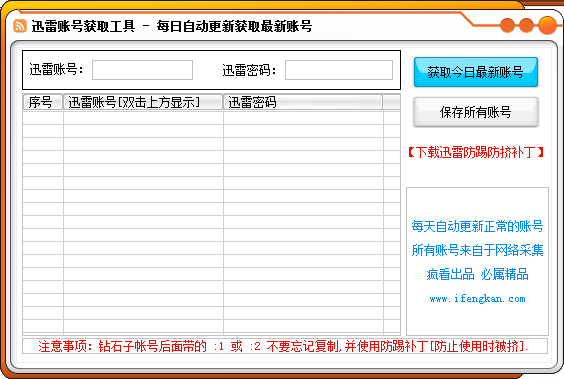Click blank column header right of 迅雷密码
The width and height of the screenshot is (564, 379).
click(x=392, y=102)
